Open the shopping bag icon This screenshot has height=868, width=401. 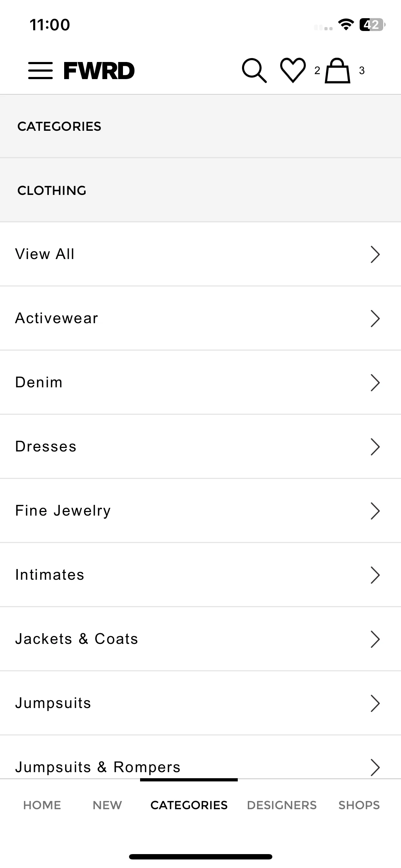337,71
